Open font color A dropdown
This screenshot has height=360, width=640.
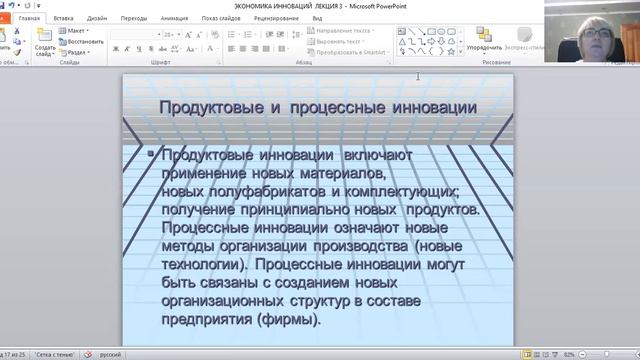[212, 49]
